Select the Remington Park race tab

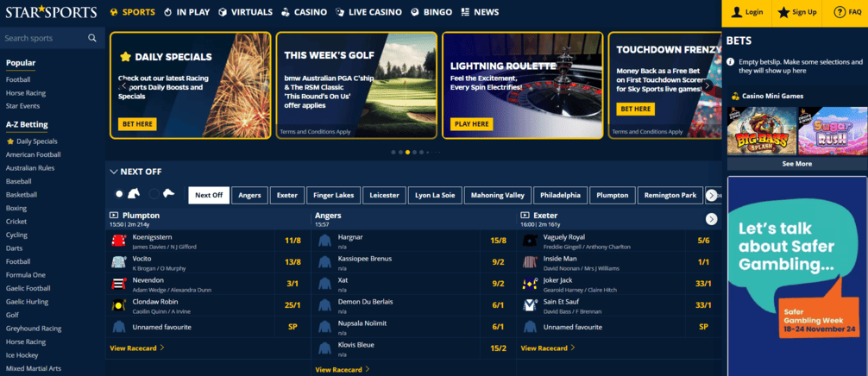[x=670, y=195]
